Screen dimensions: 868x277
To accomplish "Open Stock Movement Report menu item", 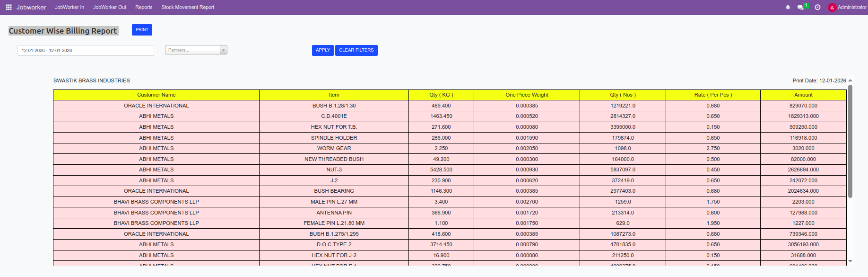I will (188, 8).
